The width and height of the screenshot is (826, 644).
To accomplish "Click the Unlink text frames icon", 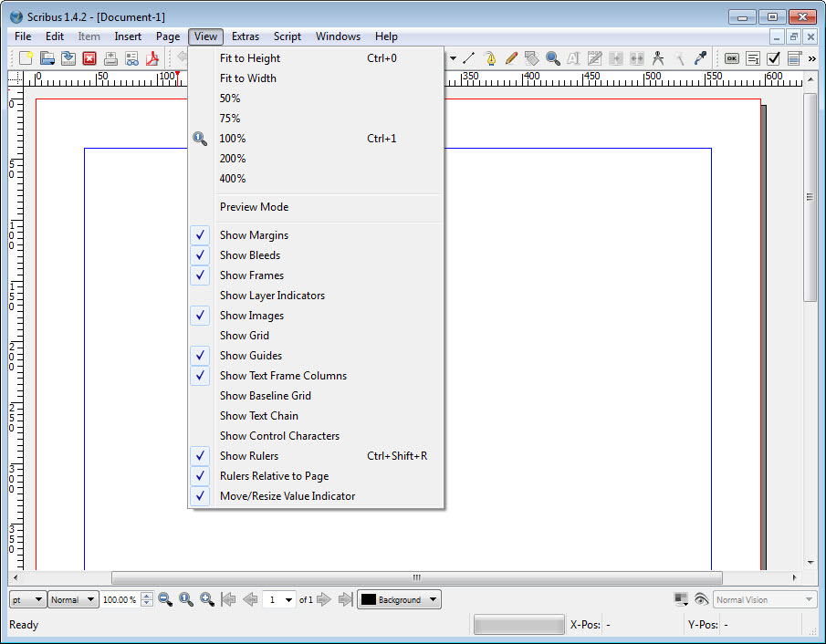I will 637,57.
